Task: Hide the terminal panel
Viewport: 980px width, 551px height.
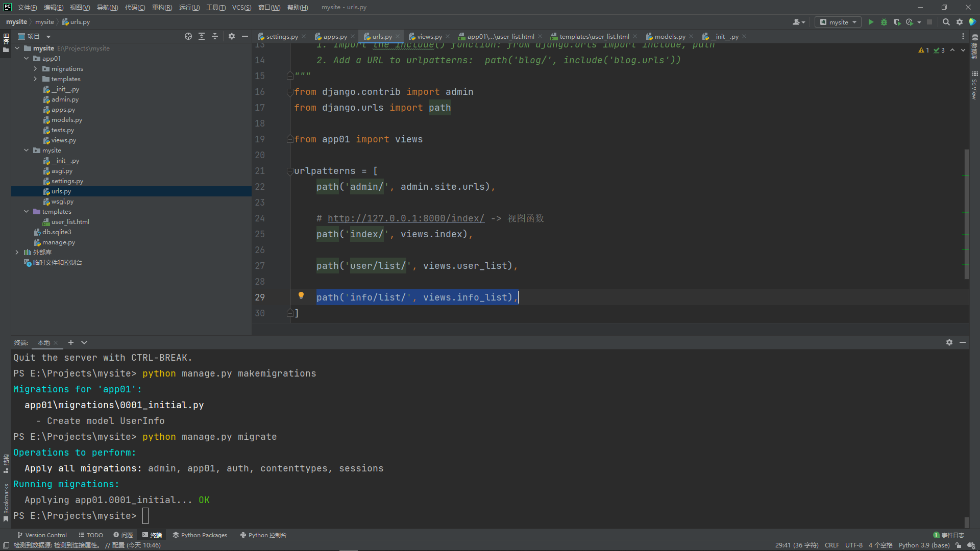Action: 963,342
